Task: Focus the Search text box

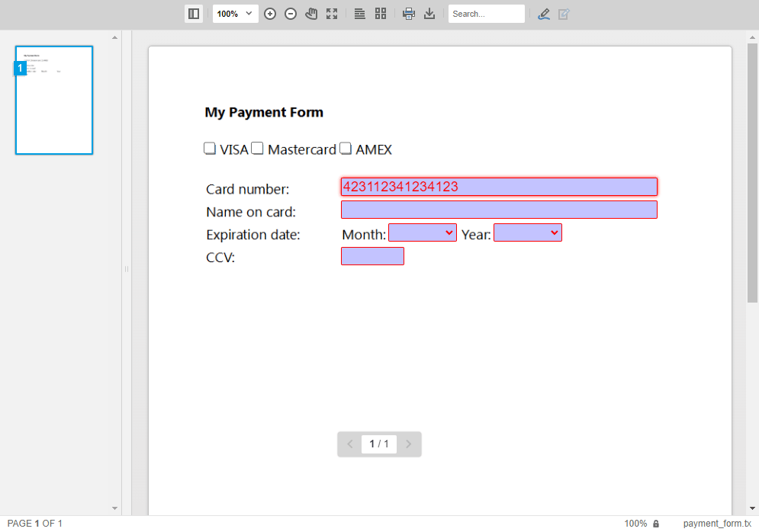Action: [487, 14]
